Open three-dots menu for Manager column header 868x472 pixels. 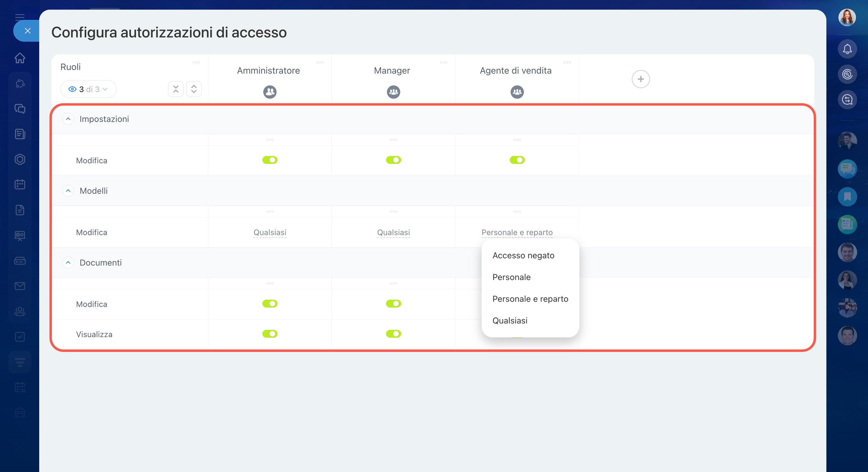(x=443, y=62)
